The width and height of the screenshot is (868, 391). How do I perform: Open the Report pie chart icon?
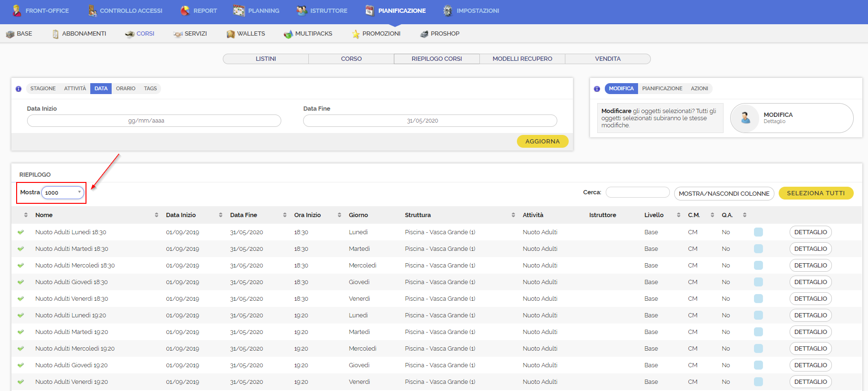pos(185,10)
